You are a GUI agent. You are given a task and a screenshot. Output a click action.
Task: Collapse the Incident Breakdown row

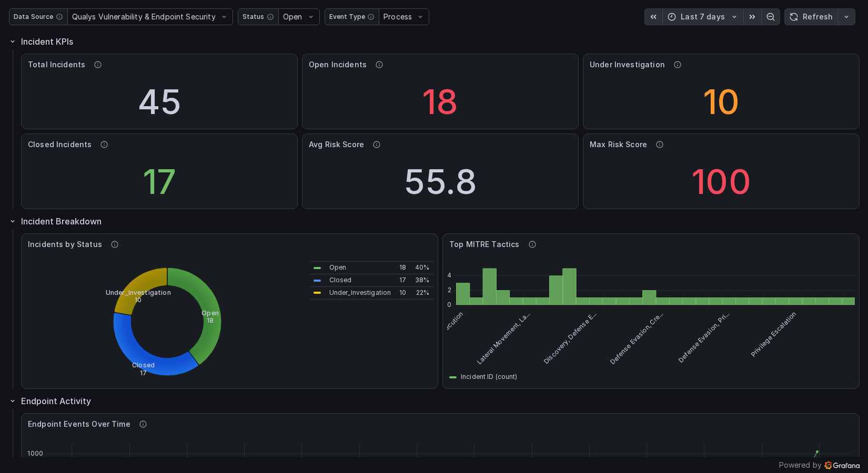(x=13, y=221)
